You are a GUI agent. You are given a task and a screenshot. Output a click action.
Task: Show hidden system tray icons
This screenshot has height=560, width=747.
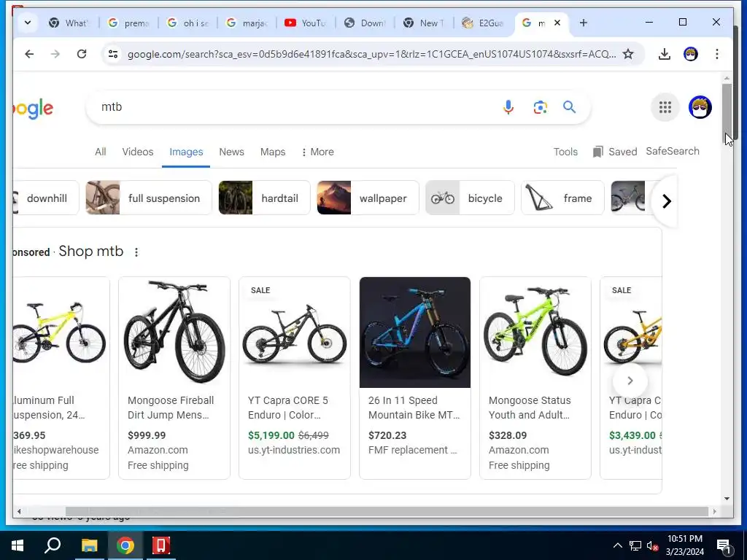(x=617, y=545)
